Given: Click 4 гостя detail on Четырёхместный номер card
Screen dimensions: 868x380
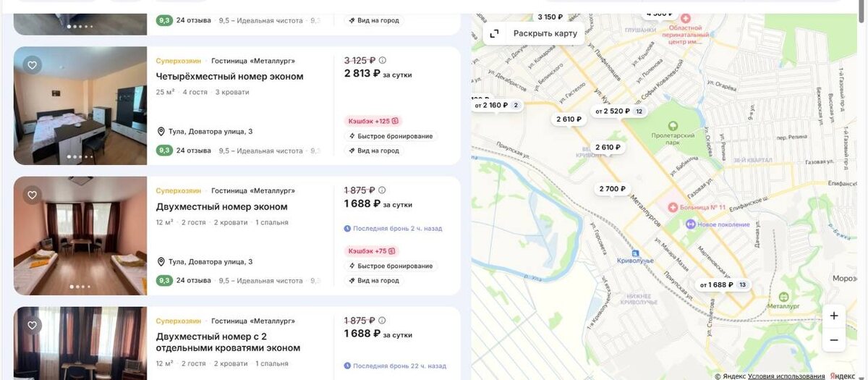Looking at the screenshot, I should (195, 93).
